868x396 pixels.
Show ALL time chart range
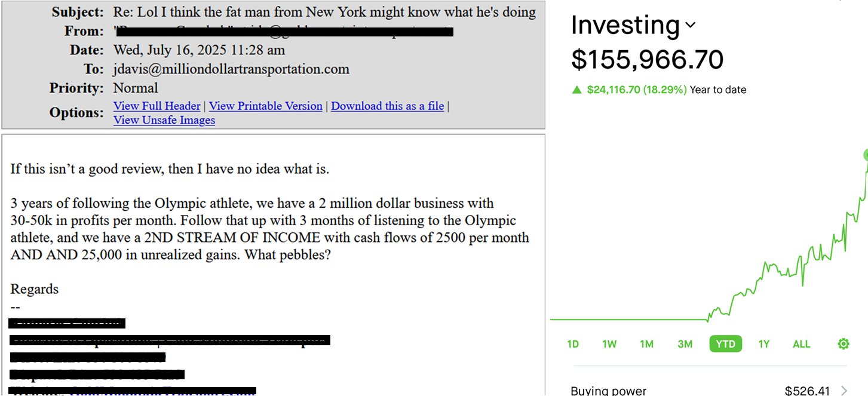click(x=801, y=343)
